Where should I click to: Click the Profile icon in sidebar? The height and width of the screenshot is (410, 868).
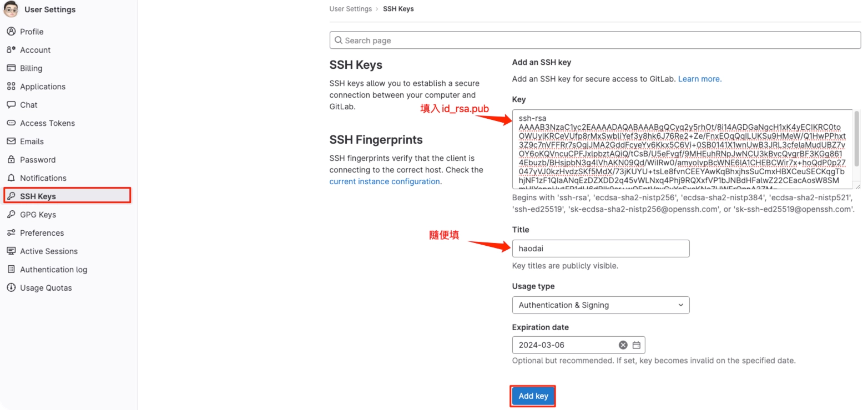(11, 32)
